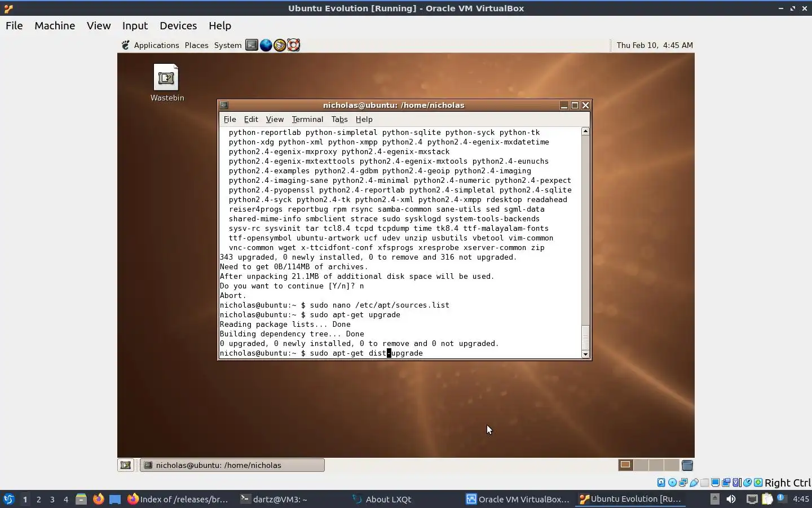Click the terminal scrollbar down arrow
812x508 pixels.
(585, 354)
